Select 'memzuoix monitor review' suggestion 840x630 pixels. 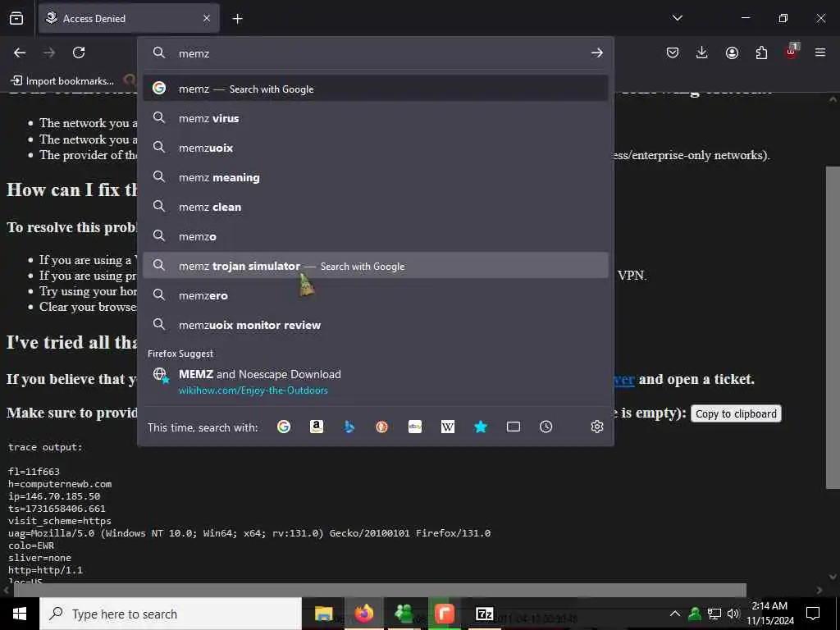pos(375,325)
